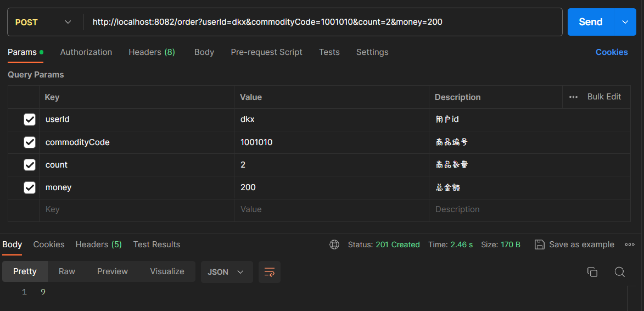The image size is (644, 311).
Task: Switch to the Authorization tab
Action: [x=86, y=52]
